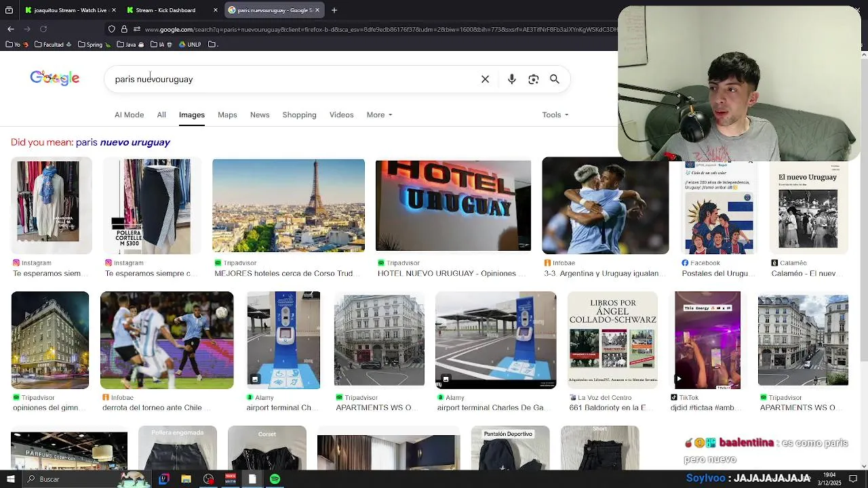Open the Corset product thumbnail
This screenshot has width=868, height=488.
[x=267, y=448]
